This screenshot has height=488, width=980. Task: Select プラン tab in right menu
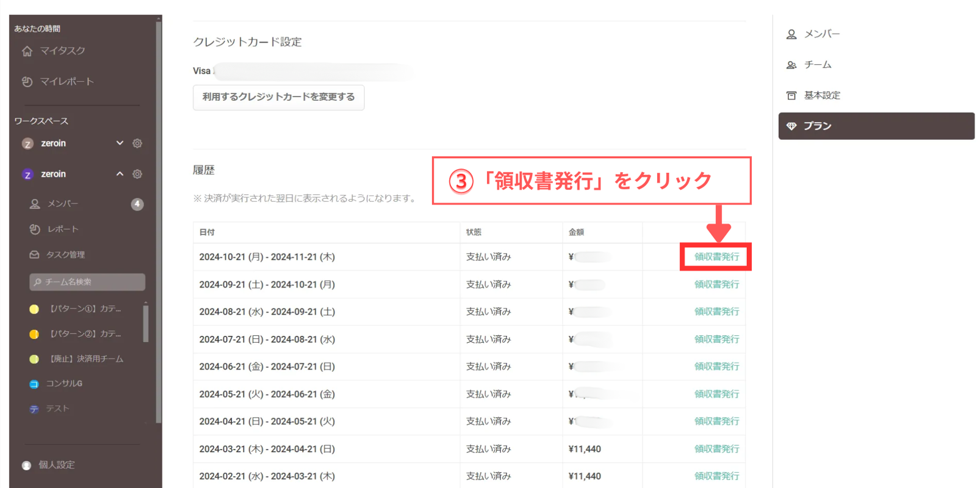pos(876,126)
